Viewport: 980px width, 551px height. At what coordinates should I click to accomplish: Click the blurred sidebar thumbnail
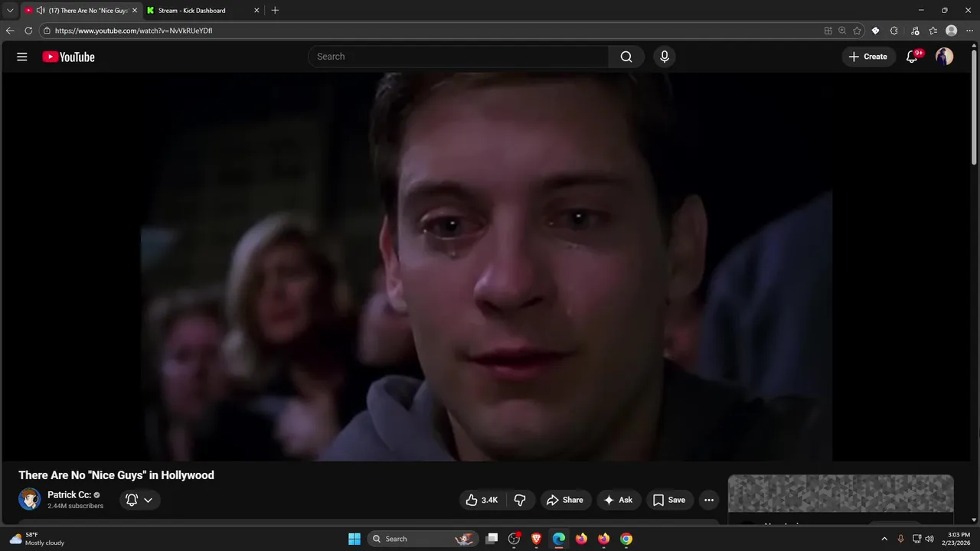coord(841,494)
